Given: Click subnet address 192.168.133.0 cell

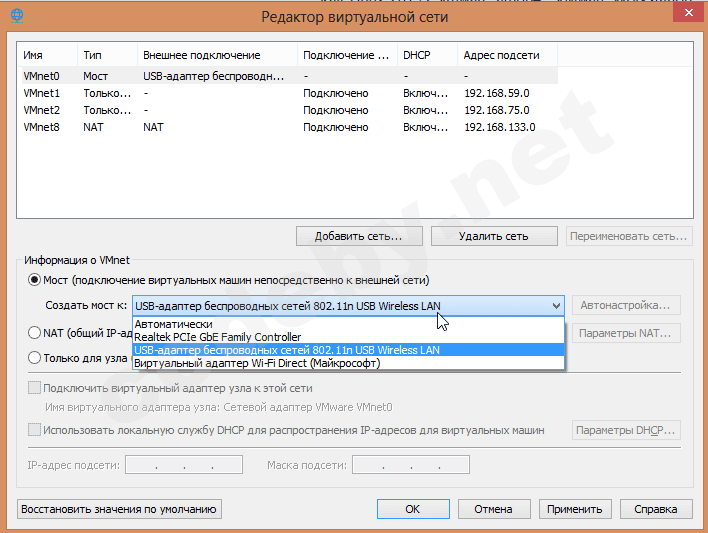Looking at the screenshot, I should tap(500, 127).
